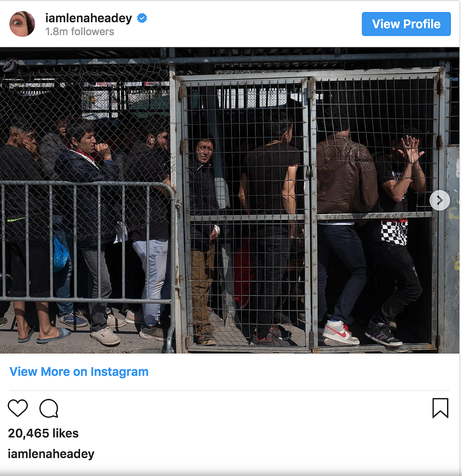Tap the heart outline below the photo
Viewport: 462px width, 476px height.
click(x=17, y=408)
